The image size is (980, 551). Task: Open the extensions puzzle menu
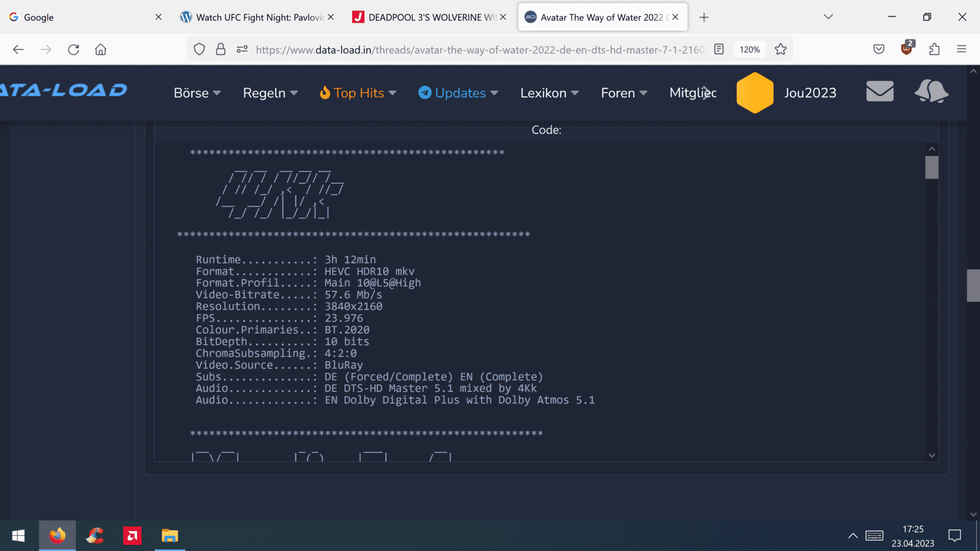click(x=934, y=50)
